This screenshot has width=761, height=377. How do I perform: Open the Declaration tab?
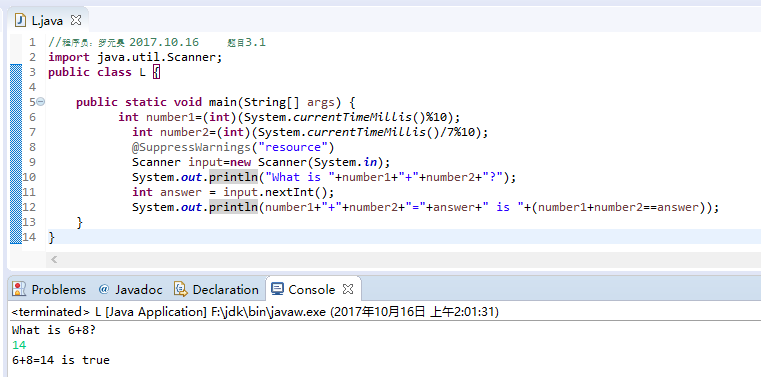225,290
